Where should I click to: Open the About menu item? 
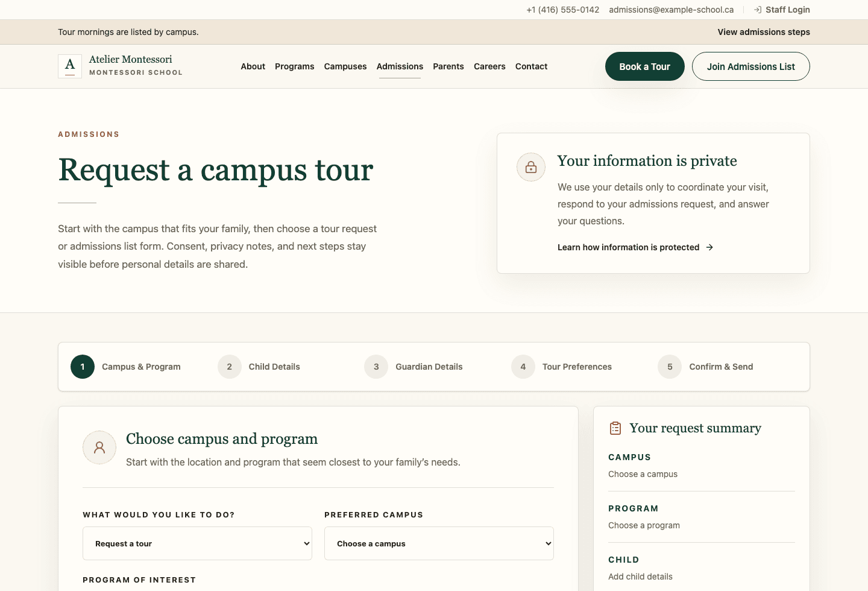tap(253, 66)
